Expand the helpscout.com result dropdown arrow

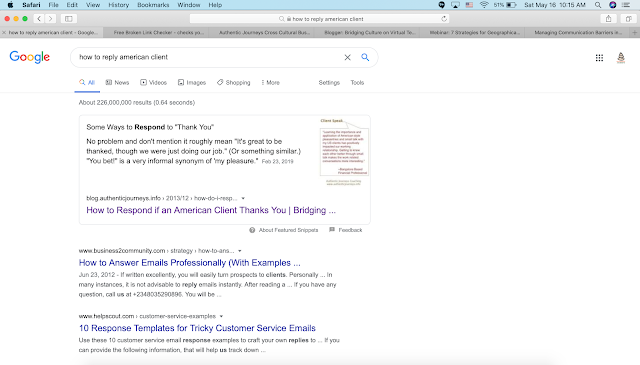221,316
